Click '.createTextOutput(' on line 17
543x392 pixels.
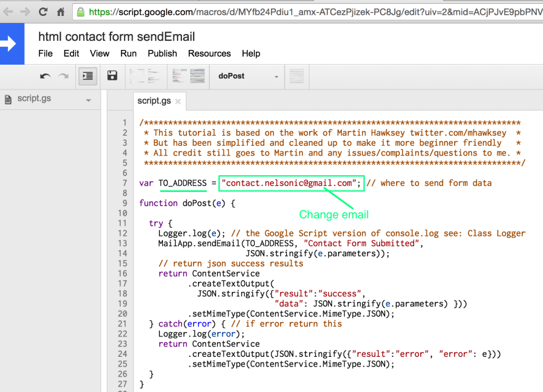231,283
